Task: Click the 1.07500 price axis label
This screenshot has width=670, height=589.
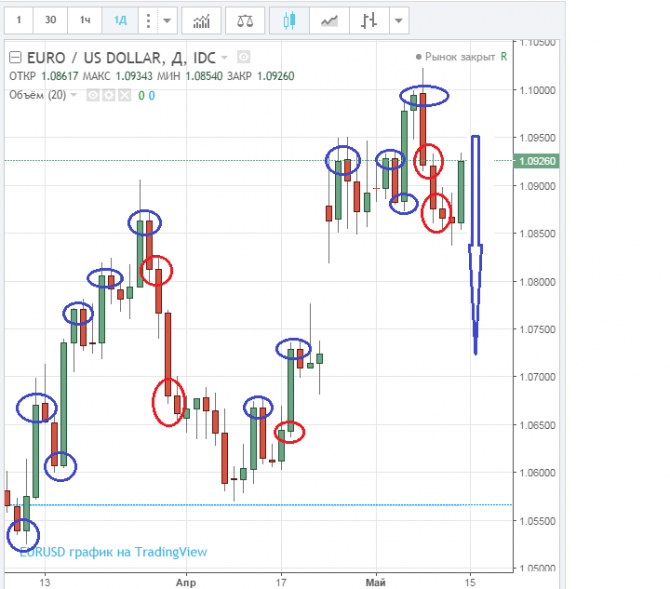Action: point(538,329)
